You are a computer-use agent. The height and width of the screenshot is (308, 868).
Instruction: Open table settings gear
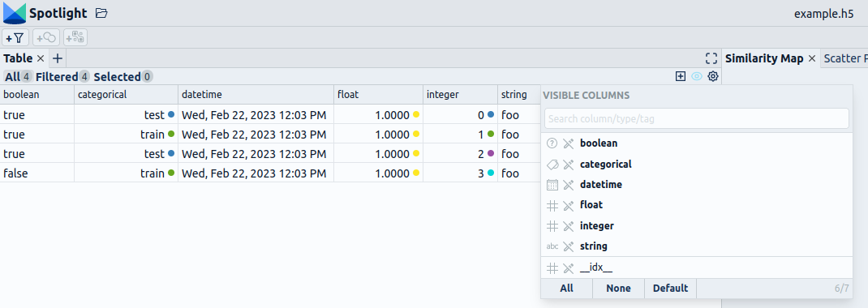pyautogui.click(x=713, y=76)
